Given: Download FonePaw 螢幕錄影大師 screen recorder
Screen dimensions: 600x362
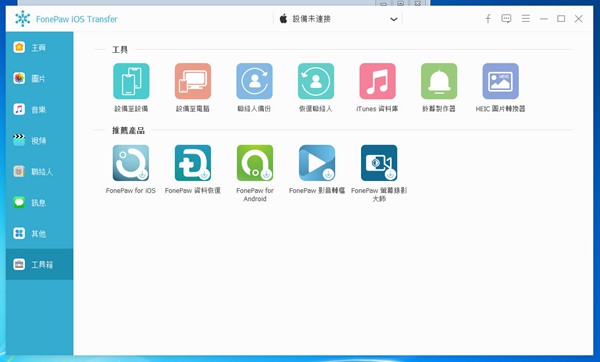Looking at the screenshot, I should [379, 163].
